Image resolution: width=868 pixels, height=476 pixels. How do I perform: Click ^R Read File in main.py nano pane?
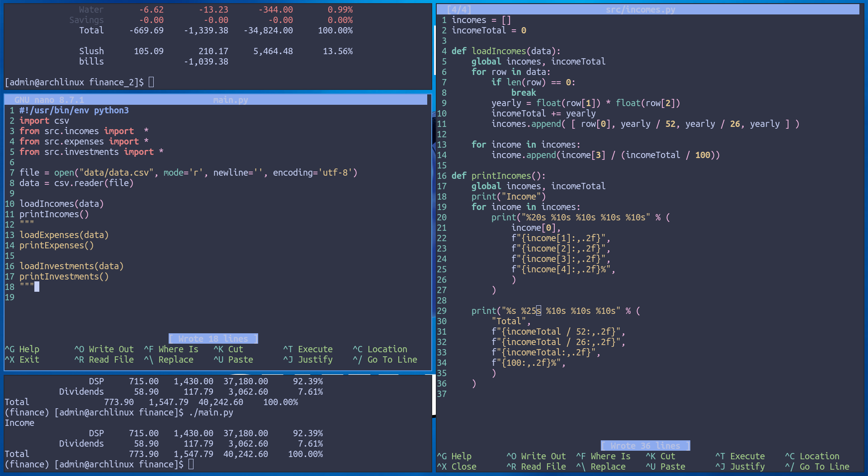104,359
